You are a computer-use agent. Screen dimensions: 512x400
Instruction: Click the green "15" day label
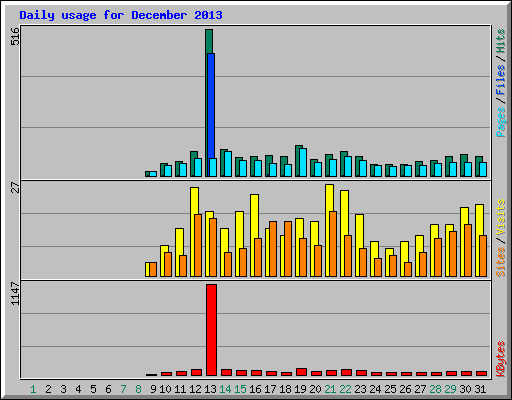click(240, 389)
